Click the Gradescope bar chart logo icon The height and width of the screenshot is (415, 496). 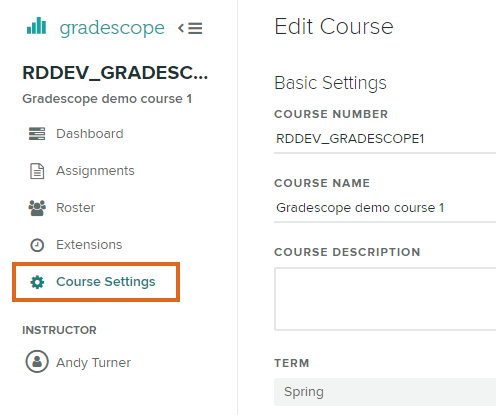click(x=36, y=26)
